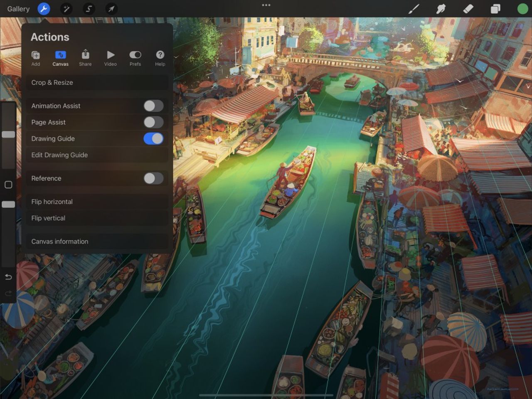Viewport: 532px width, 399px height.
Task: Select the Paint brush tool
Action: click(x=414, y=8)
